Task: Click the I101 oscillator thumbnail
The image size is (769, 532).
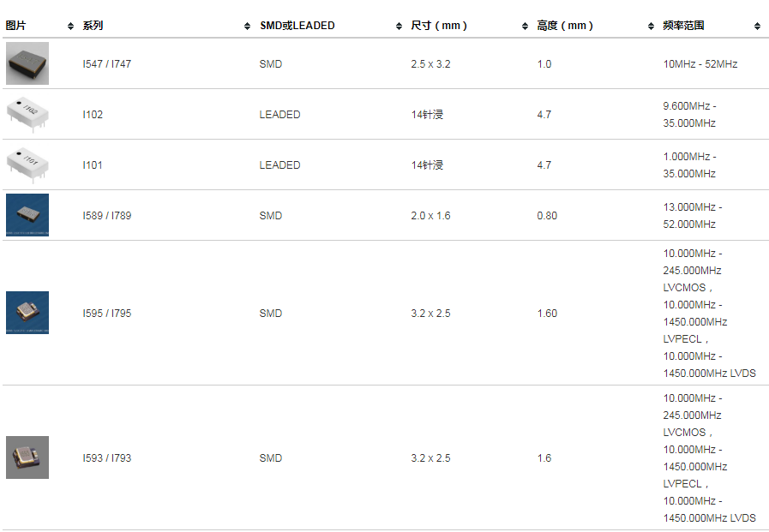Action: click(x=27, y=164)
